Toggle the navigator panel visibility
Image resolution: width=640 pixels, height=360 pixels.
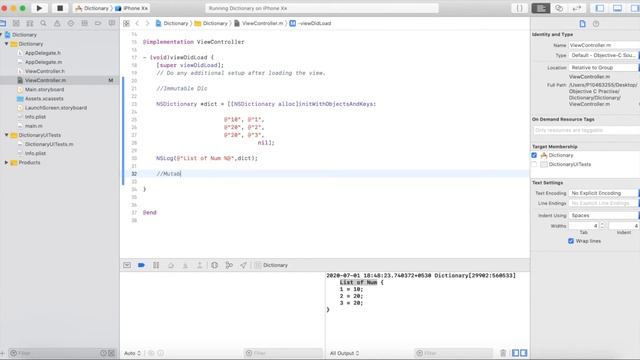click(x=600, y=8)
